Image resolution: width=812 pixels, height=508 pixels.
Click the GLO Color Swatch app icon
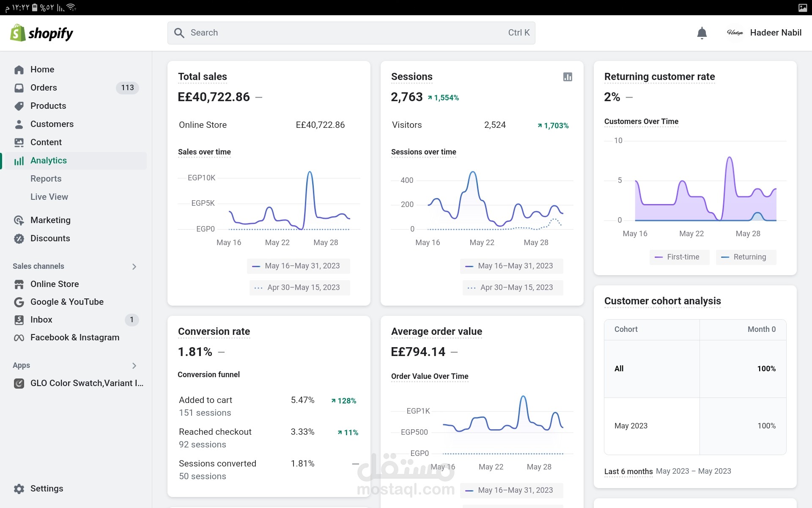19,384
